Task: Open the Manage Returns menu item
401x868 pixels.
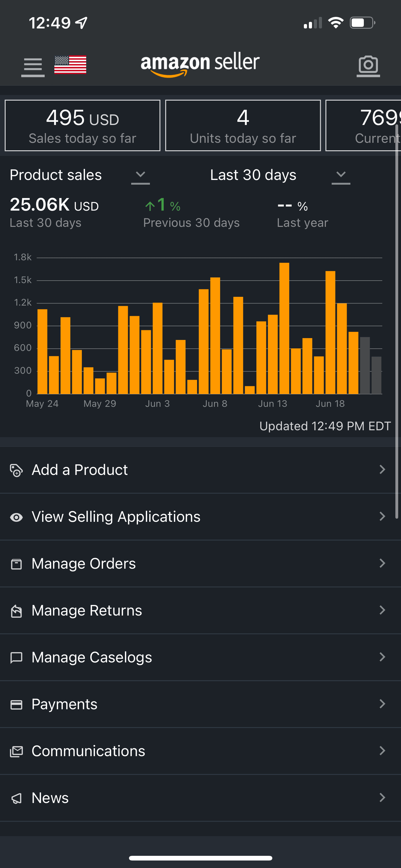Action: [87, 610]
